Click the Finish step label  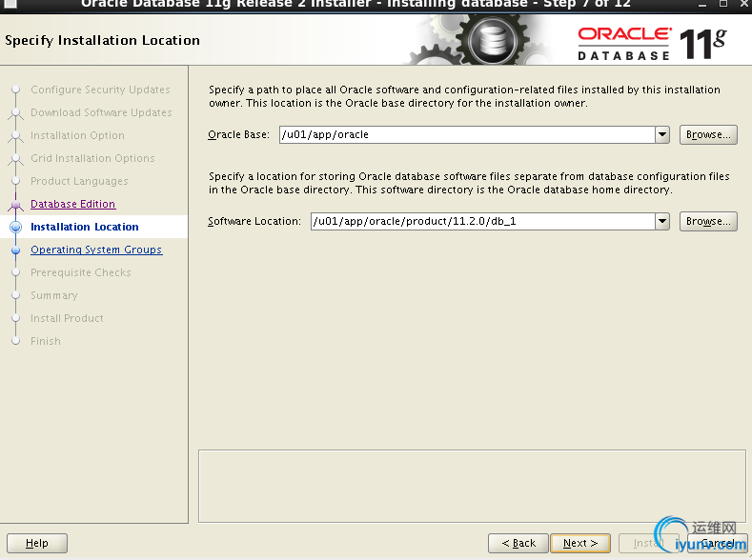coord(46,341)
